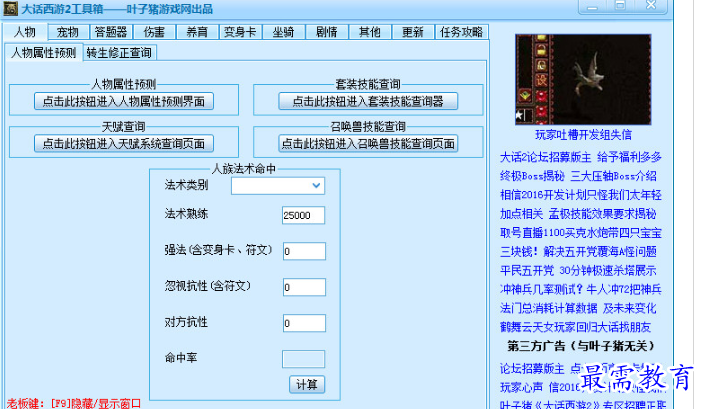Click the 法术熟练 input field

click(x=304, y=215)
